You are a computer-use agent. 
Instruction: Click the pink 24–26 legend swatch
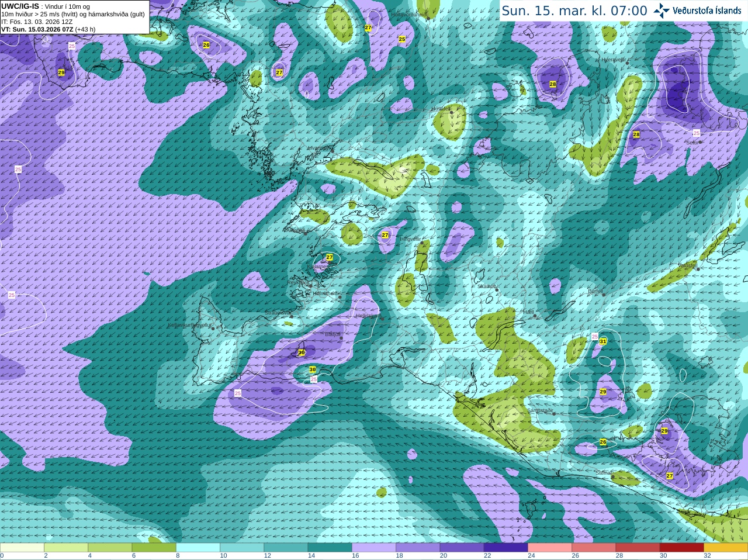tap(550, 548)
